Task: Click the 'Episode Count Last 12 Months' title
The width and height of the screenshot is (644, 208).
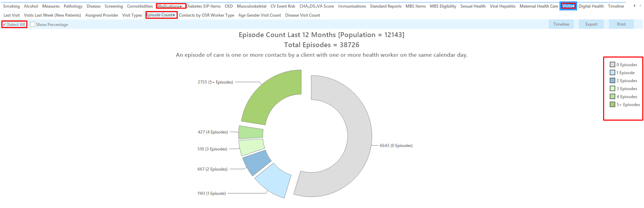Action: point(321,35)
